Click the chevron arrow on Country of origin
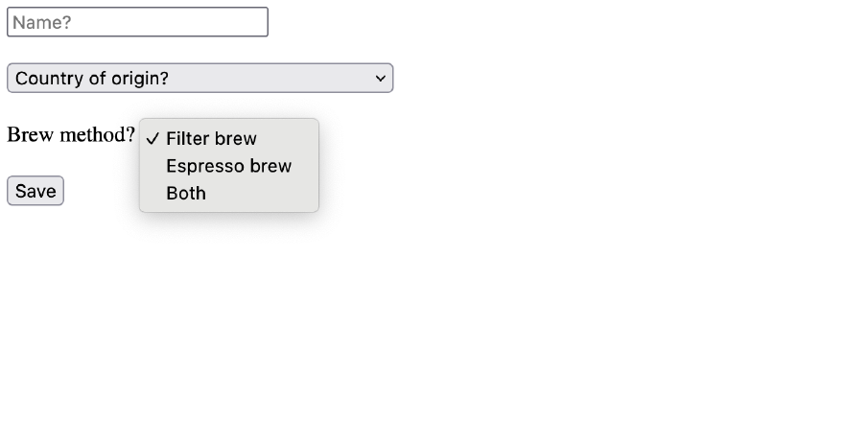This screenshot has width=868, height=444. click(x=381, y=79)
